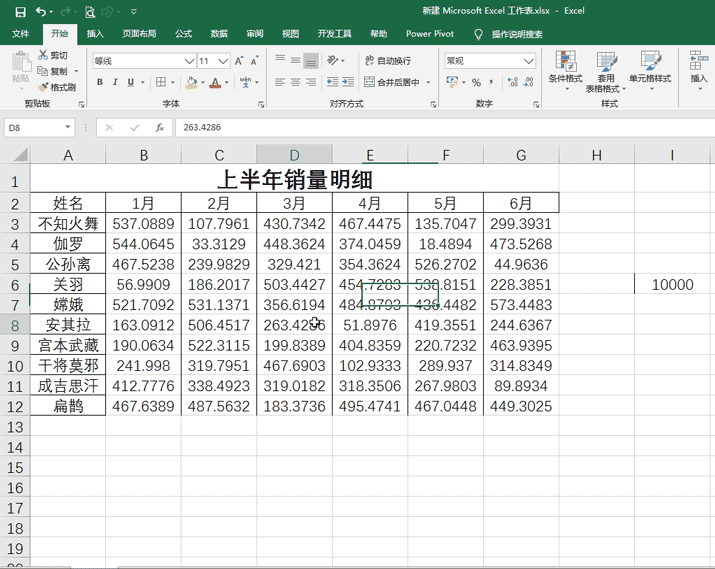Screen dimensions: 715x569
Task: Click the Select All corner triangle
Action: click(x=21, y=155)
